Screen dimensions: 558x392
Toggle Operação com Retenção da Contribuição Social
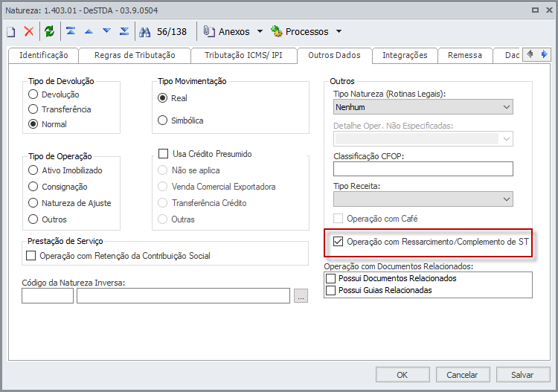click(31, 256)
